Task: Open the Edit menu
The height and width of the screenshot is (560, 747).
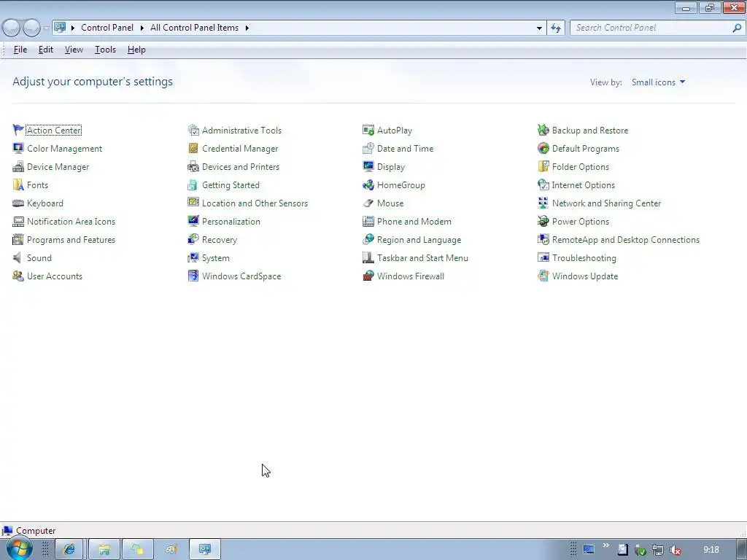Action: tap(46, 50)
